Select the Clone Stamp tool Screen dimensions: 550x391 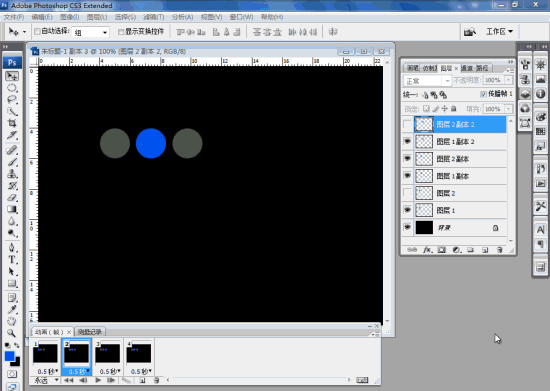coord(12,174)
